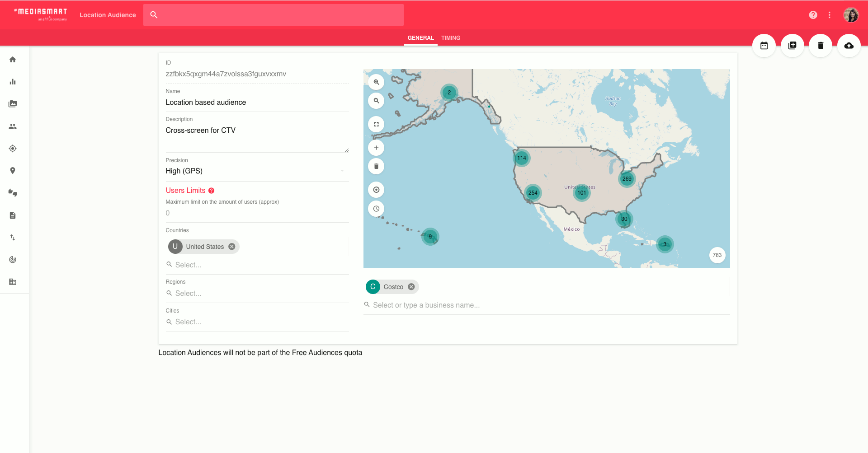Show the Users Limits help tooltip icon

(x=211, y=191)
